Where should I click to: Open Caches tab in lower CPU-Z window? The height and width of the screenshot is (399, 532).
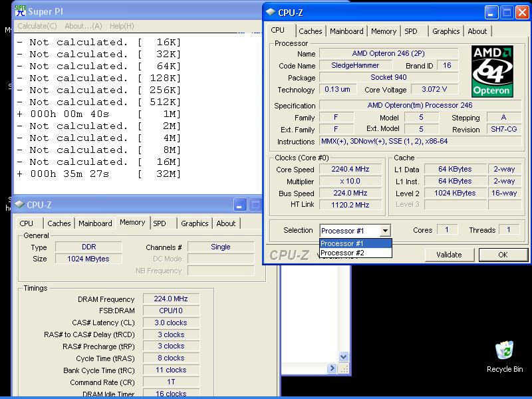(59, 223)
